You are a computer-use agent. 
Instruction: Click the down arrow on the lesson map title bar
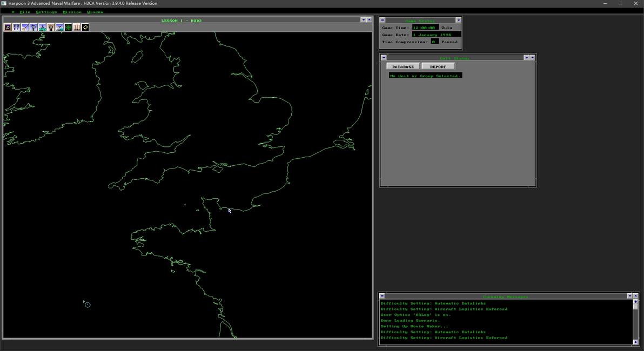[x=363, y=20]
